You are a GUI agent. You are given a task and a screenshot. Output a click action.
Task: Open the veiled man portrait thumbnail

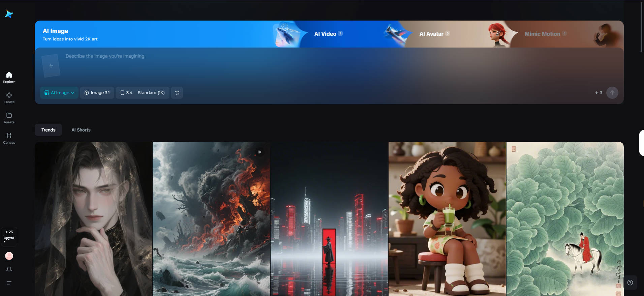point(93,219)
